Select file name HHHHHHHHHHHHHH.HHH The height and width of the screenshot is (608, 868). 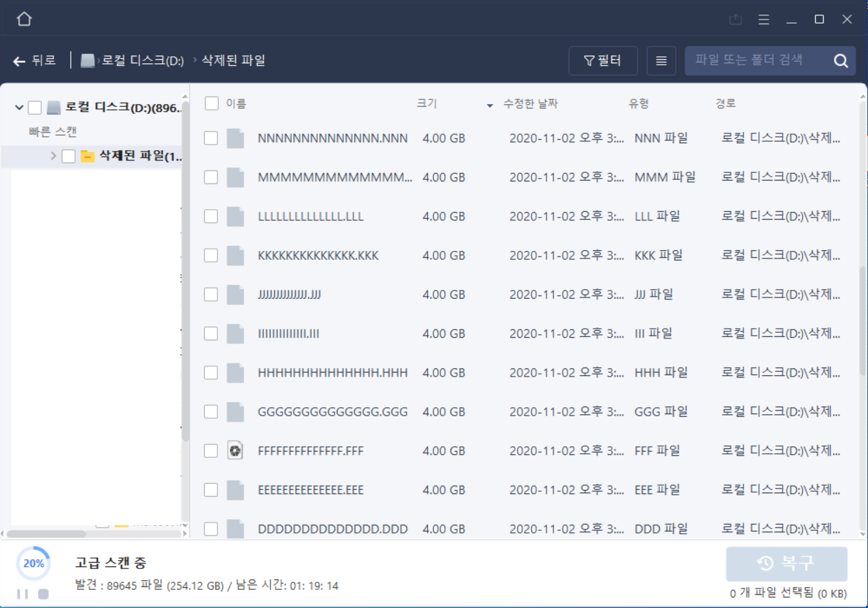[x=333, y=372]
